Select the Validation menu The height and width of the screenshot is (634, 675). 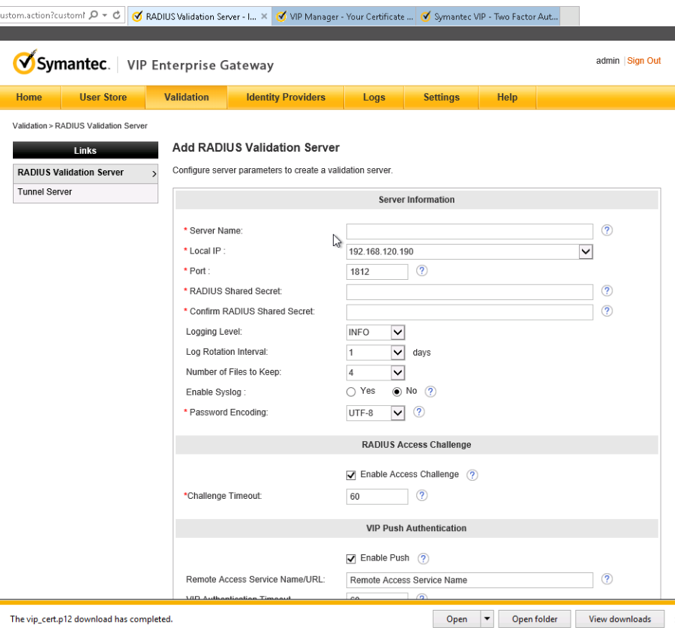(186, 97)
